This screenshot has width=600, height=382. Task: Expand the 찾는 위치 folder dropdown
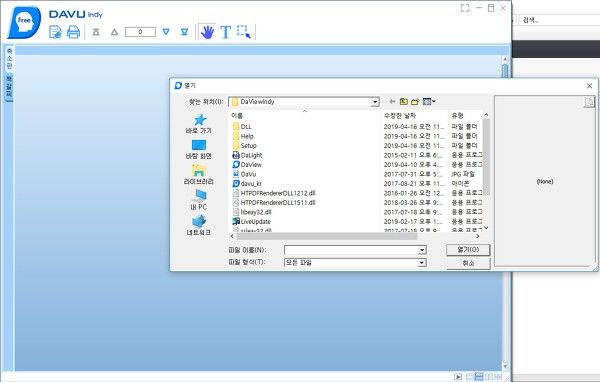375,102
